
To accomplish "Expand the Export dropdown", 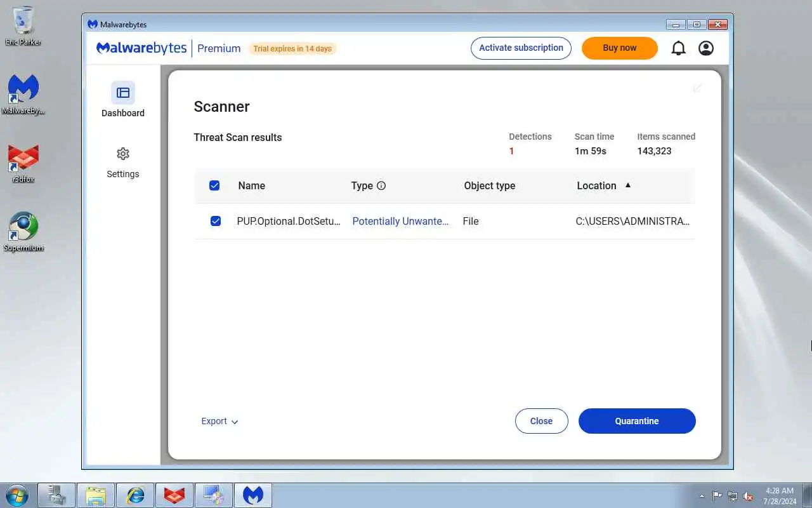I will (219, 421).
